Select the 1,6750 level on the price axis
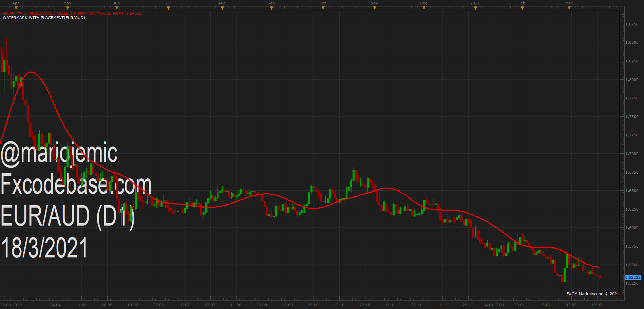This screenshot has height=309, width=644. pyautogui.click(x=632, y=172)
